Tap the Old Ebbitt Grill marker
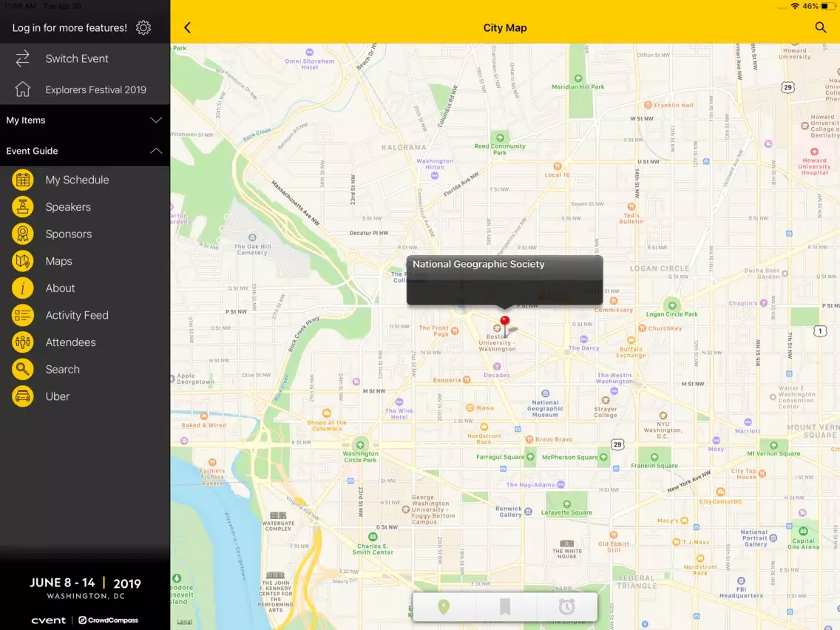The width and height of the screenshot is (840, 630). pyautogui.click(x=614, y=535)
